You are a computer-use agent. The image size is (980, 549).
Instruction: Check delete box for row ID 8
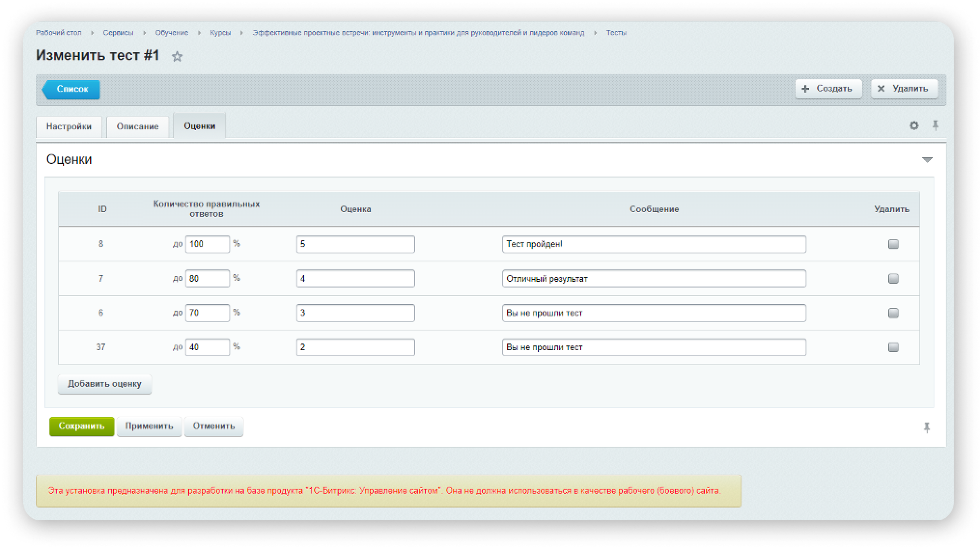pos(893,244)
